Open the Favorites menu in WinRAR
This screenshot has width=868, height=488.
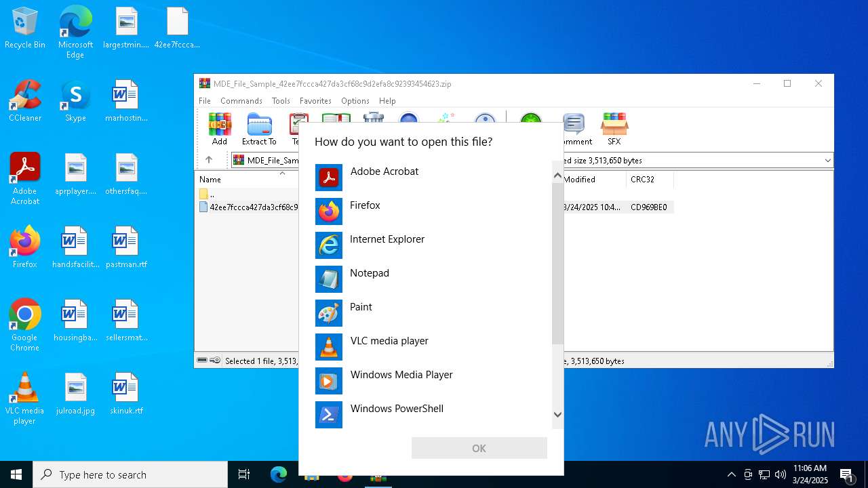tap(315, 101)
